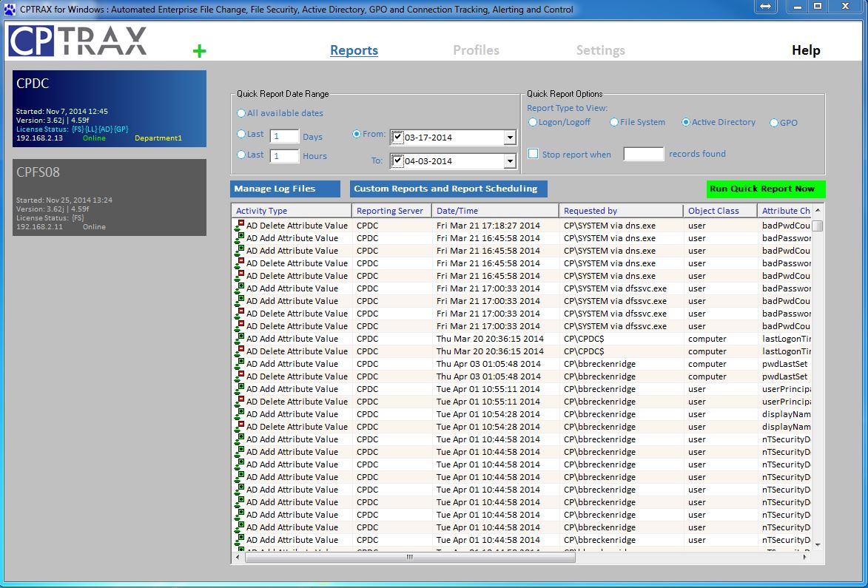Click the green plus add-server icon

pyautogui.click(x=199, y=51)
